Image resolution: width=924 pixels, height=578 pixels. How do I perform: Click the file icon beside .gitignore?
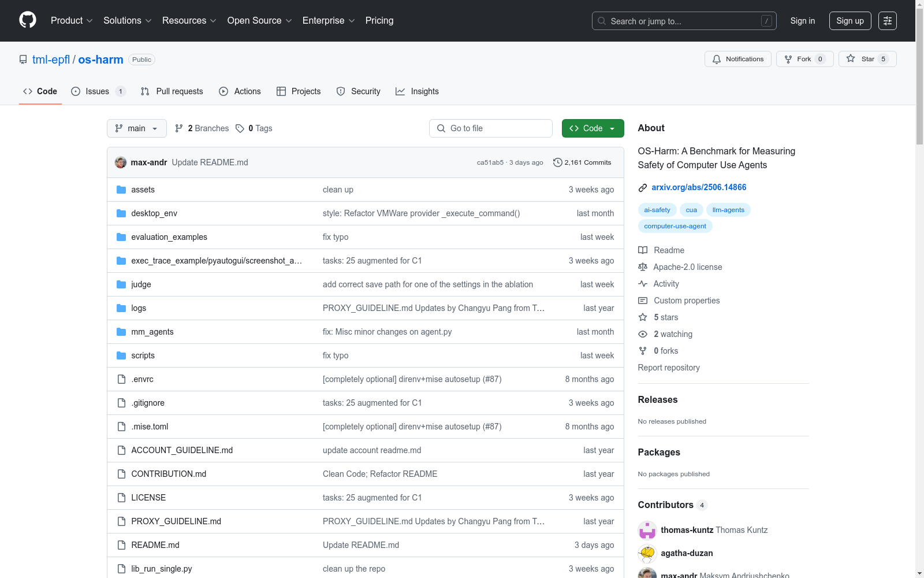[121, 403]
